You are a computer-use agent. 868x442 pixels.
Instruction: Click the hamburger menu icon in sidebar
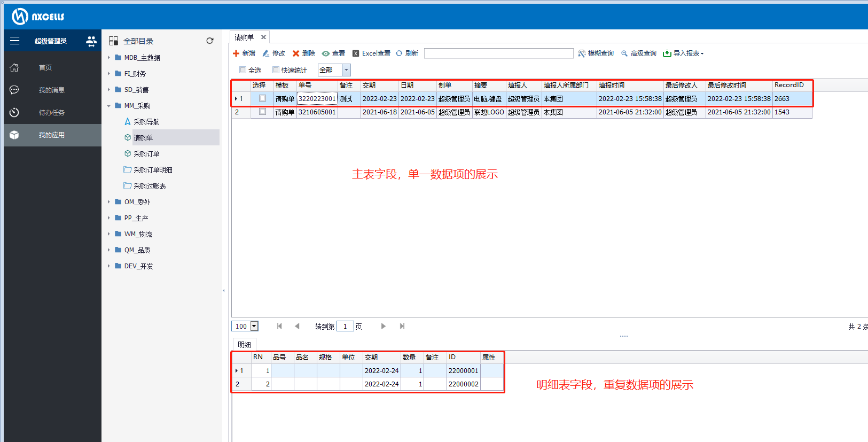(x=14, y=41)
